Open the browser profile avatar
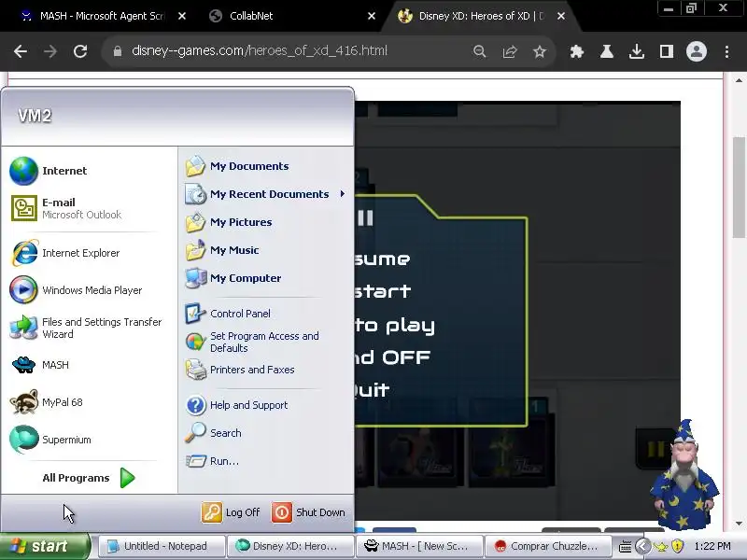This screenshot has width=747, height=560. pos(697,51)
